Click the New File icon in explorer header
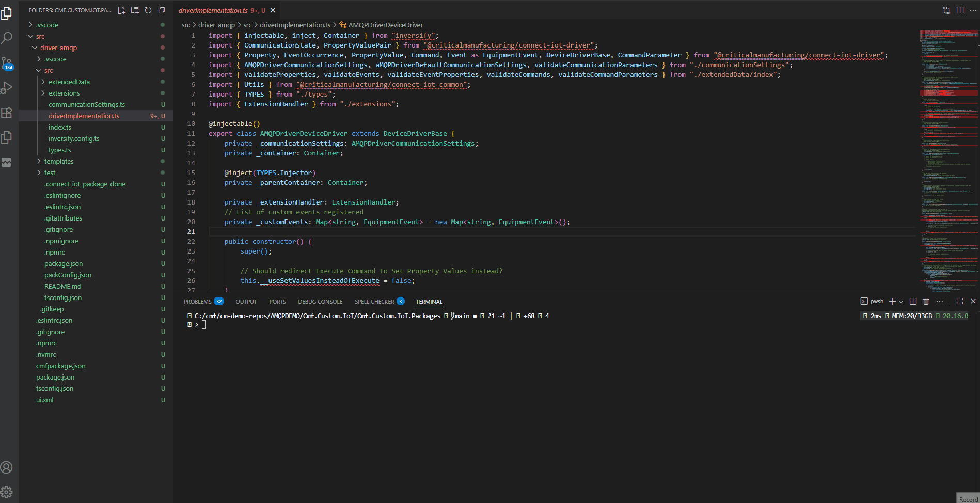980x503 pixels. (121, 10)
